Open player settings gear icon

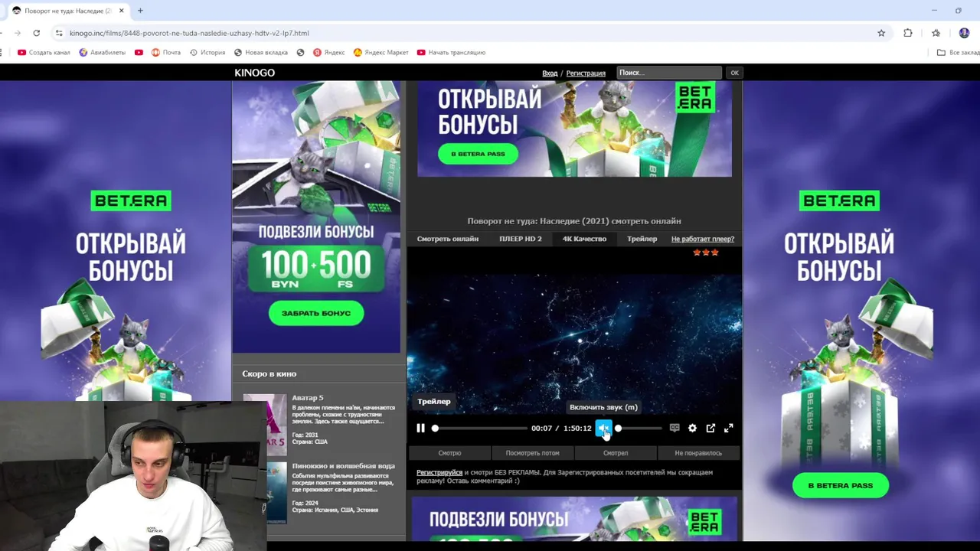[692, 428]
